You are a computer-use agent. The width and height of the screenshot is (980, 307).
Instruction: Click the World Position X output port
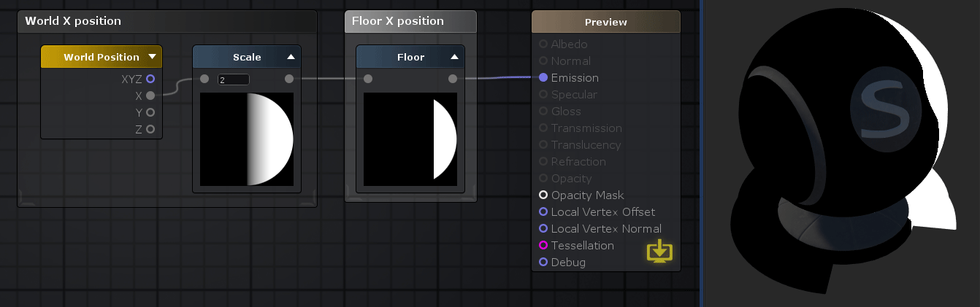(150, 96)
